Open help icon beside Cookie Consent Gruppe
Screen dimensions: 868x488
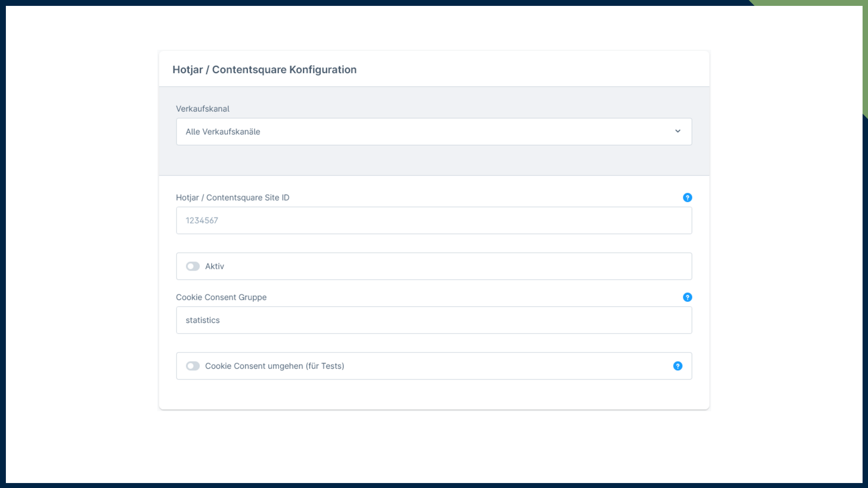click(x=687, y=297)
